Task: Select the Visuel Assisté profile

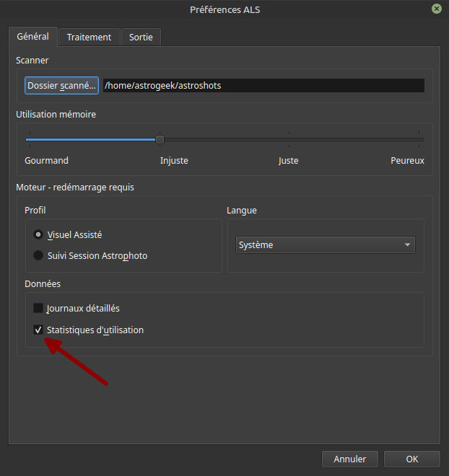Action: pyautogui.click(x=38, y=234)
